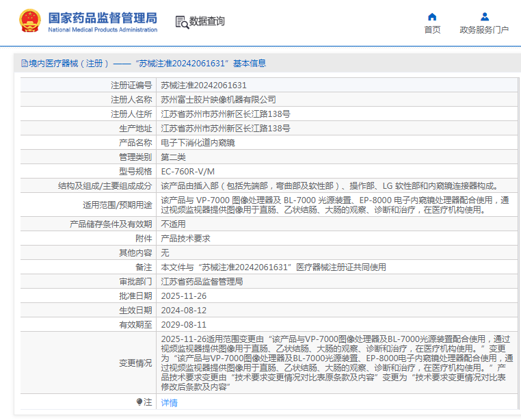Click the 变更情况 label cell
This screenshot has height=420, width=521.
[88, 363]
